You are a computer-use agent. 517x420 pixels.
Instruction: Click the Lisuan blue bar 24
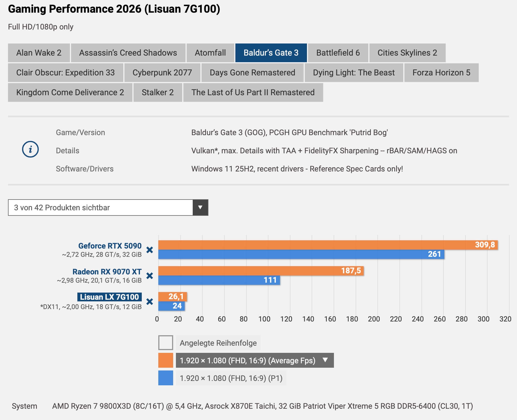point(172,306)
